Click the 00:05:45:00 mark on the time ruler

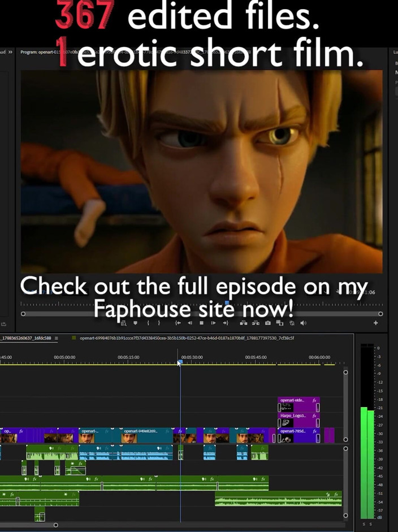pyautogui.click(x=256, y=357)
